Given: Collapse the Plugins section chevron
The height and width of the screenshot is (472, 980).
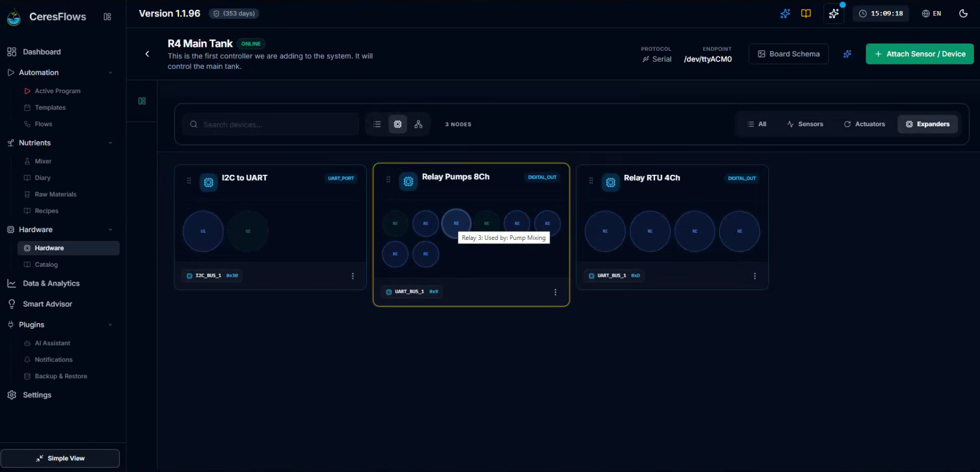Looking at the screenshot, I should point(110,325).
